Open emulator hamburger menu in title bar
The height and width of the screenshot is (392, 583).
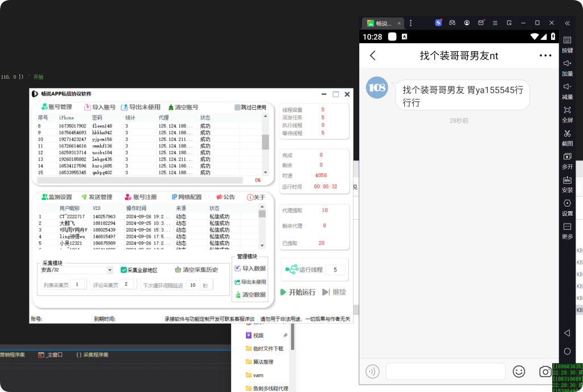coord(496,23)
